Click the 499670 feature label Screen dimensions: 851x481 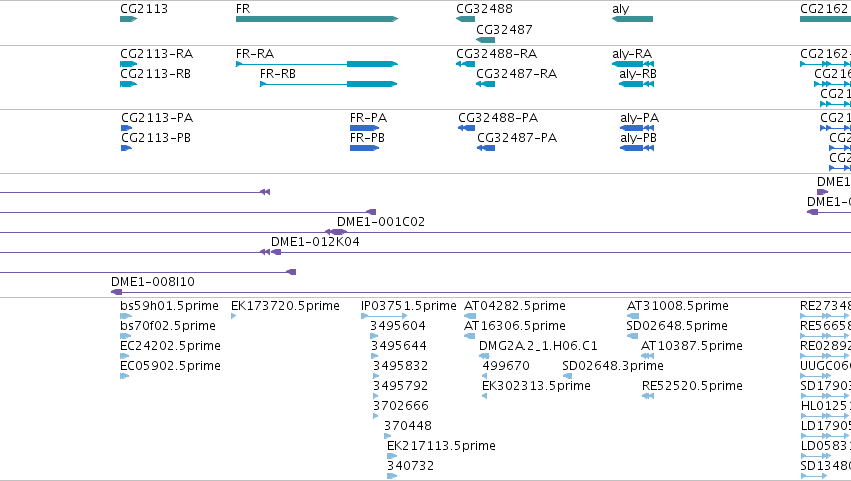(506, 366)
